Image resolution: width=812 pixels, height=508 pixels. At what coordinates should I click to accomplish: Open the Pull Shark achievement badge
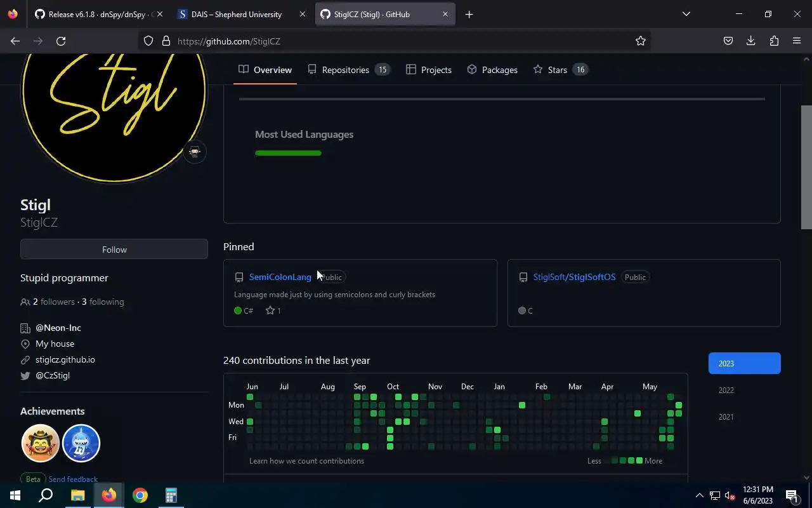(x=81, y=443)
